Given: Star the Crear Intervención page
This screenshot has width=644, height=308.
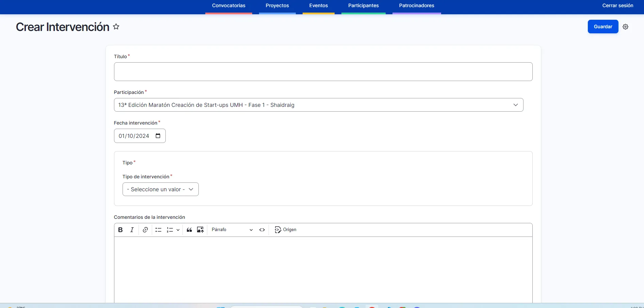Looking at the screenshot, I should coord(116,27).
